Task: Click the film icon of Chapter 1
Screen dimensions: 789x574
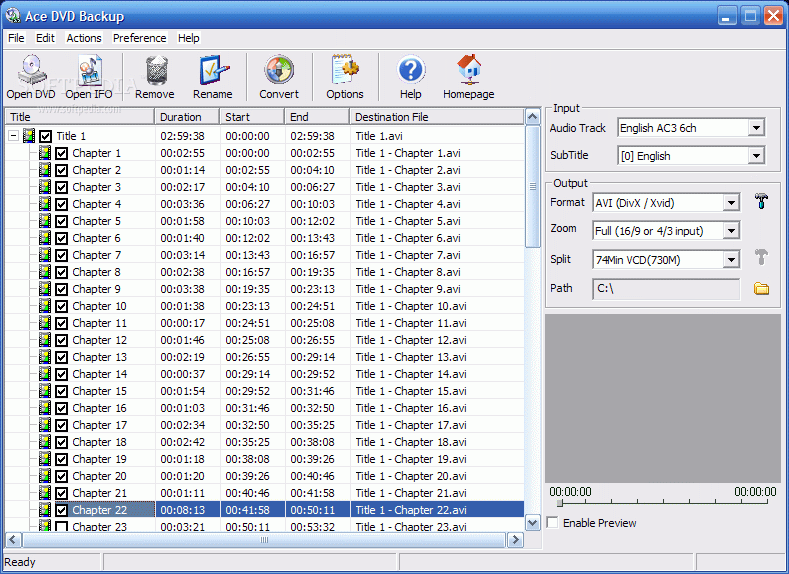Action: tap(45, 153)
